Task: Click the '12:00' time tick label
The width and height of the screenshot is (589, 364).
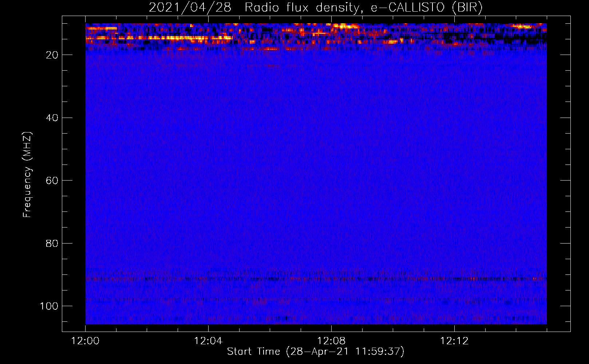Action: (x=85, y=341)
